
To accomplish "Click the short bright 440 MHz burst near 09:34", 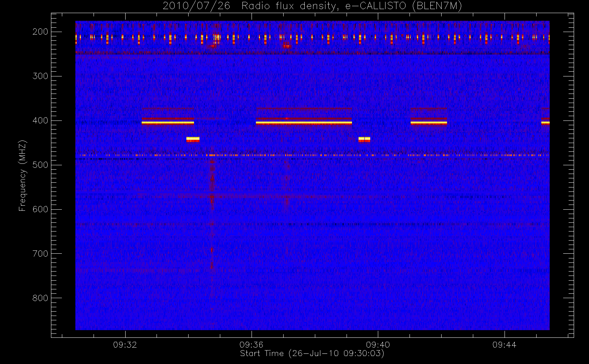I will point(193,139).
